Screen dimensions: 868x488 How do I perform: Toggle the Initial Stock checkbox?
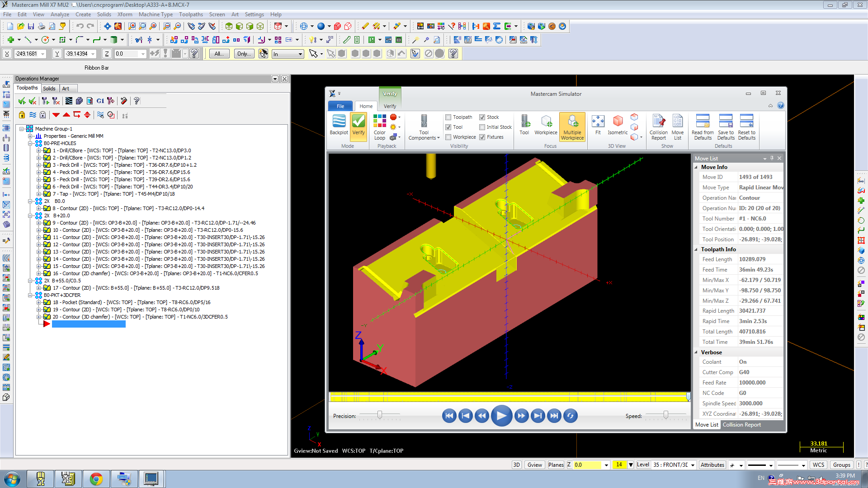(482, 127)
